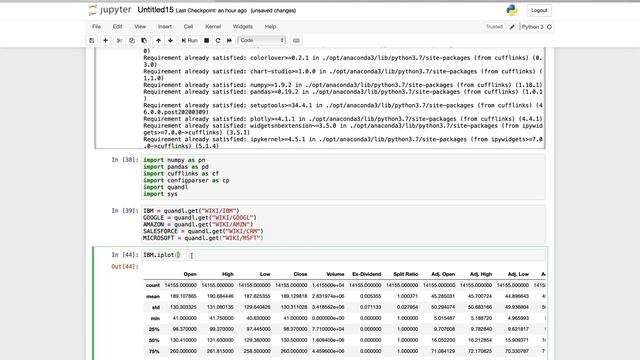Click the Close column header

(x=300, y=274)
